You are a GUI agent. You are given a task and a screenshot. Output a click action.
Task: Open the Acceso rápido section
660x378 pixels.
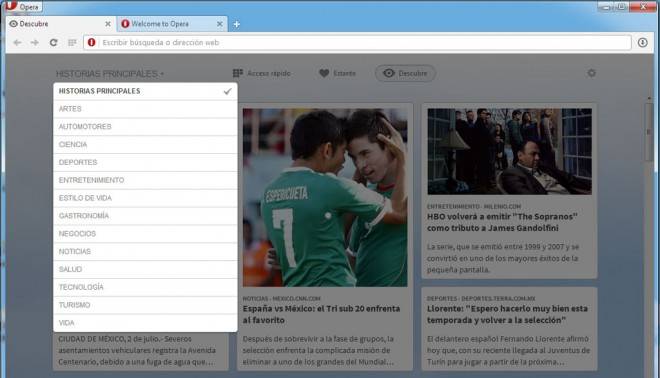tap(262, 73)
